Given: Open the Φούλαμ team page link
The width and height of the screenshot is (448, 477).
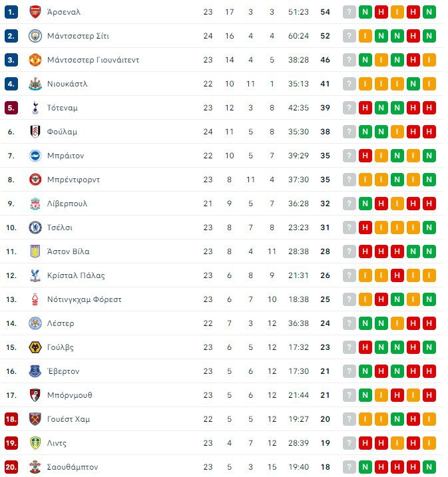Looking at the screenshot, I should pos(62,132).
